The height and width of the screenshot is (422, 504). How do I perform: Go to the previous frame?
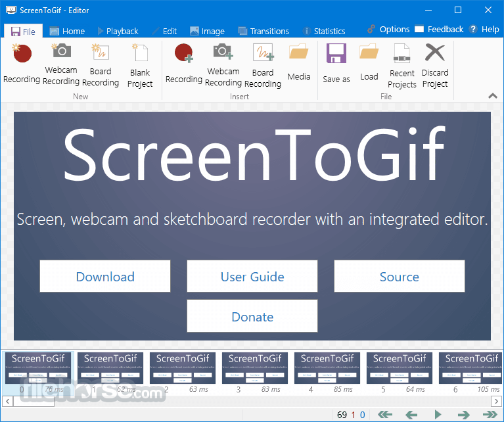pos(411,415)
